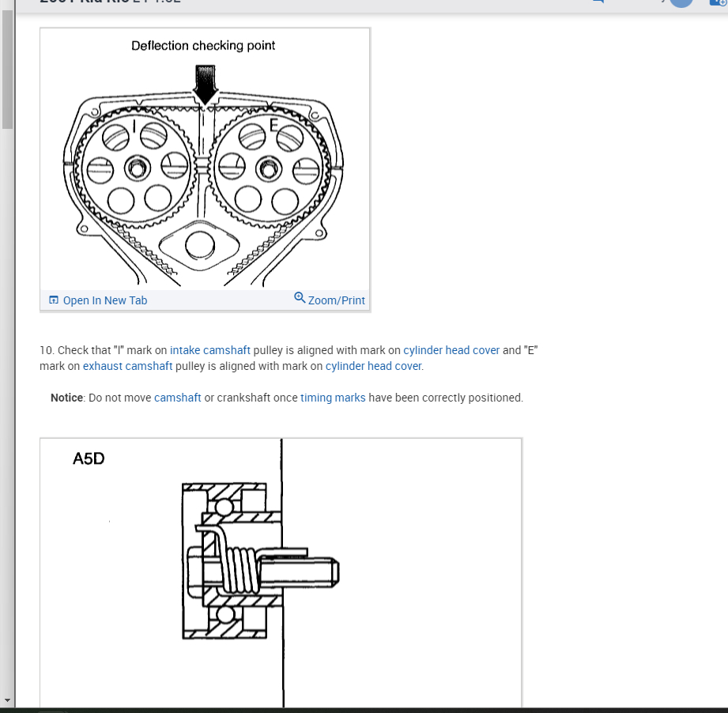Click the step 10 instruction text

click(x=289, y=358)
